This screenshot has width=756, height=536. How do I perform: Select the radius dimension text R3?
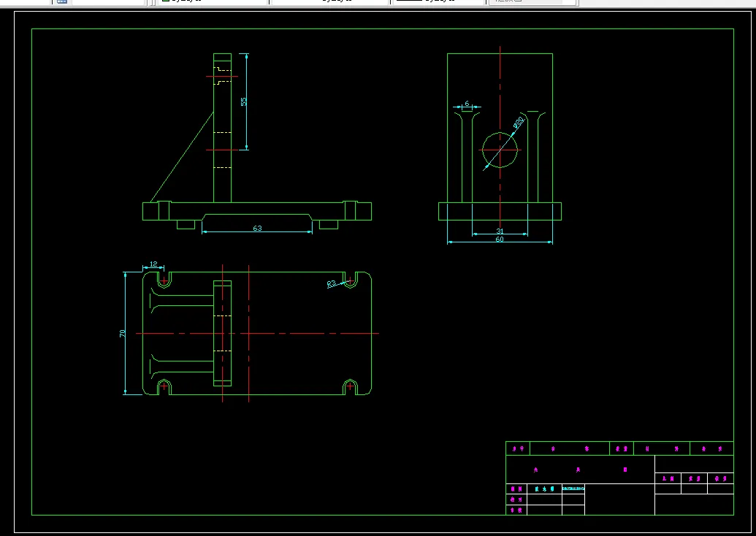(332, 284)
